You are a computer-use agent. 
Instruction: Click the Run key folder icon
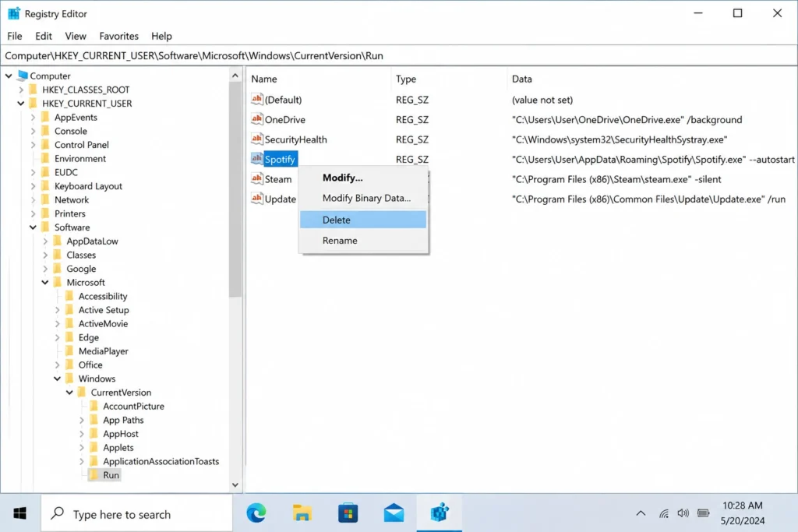pyautogui.click(x=94, y=474)
